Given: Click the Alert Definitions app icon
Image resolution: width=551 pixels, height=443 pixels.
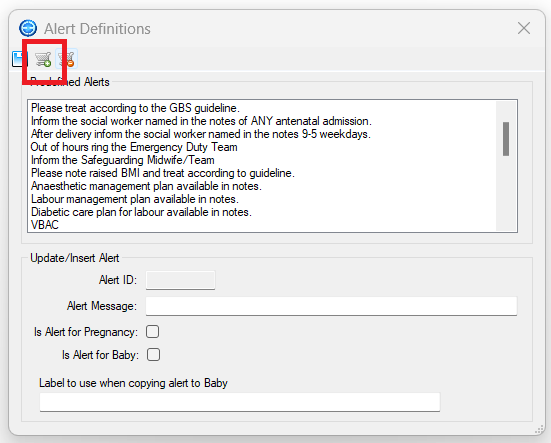Looking at the screenshot, I should (28, 28).
